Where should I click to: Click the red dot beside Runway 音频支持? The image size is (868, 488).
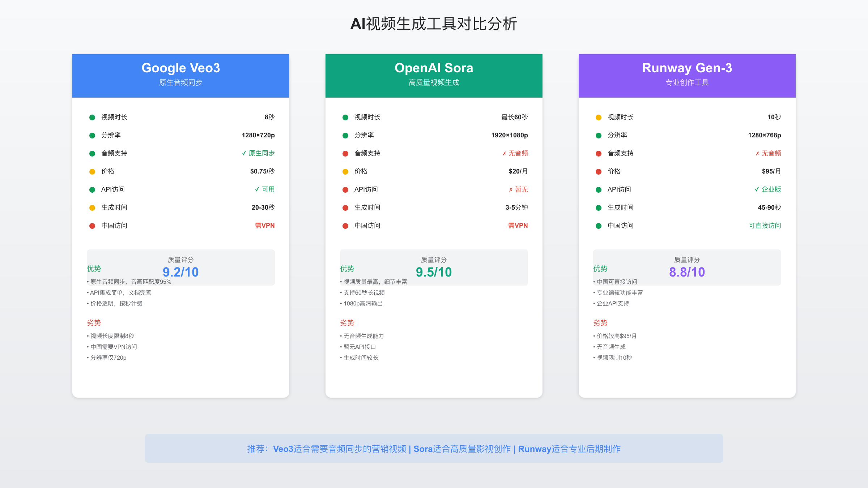599,154
